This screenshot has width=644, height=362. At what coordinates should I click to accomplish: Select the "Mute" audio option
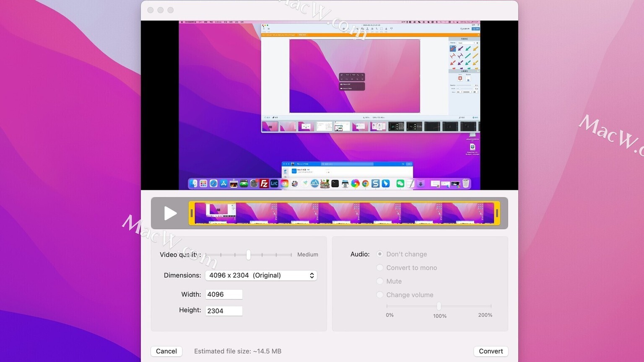(380, 281)
